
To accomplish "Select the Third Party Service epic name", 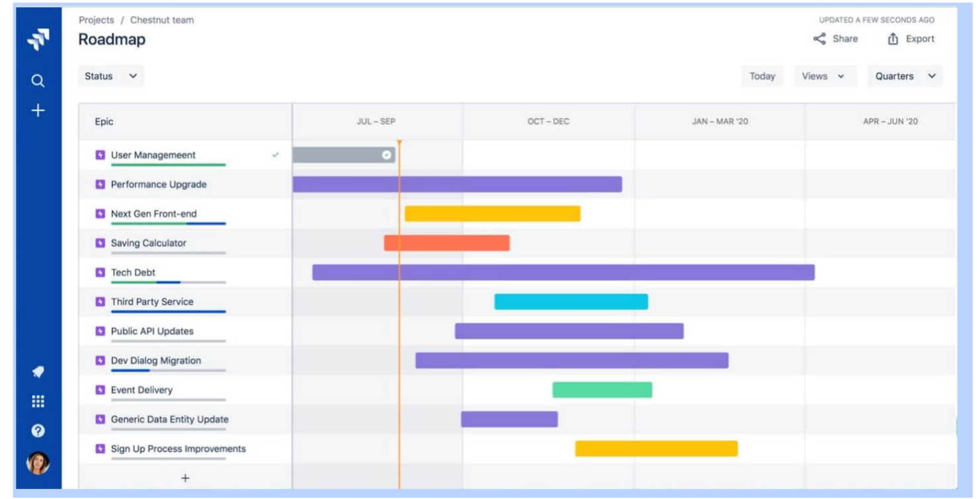I will (152, 302).
